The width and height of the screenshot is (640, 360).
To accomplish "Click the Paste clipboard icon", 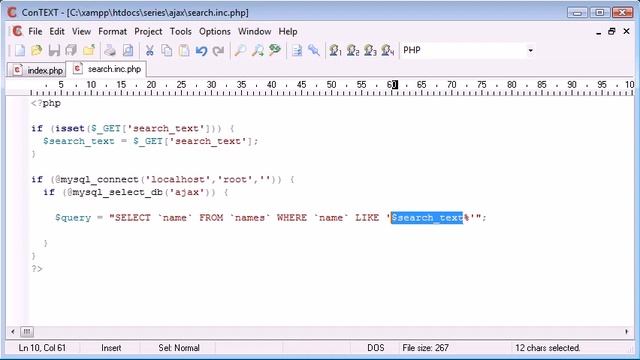I will 184,51.
